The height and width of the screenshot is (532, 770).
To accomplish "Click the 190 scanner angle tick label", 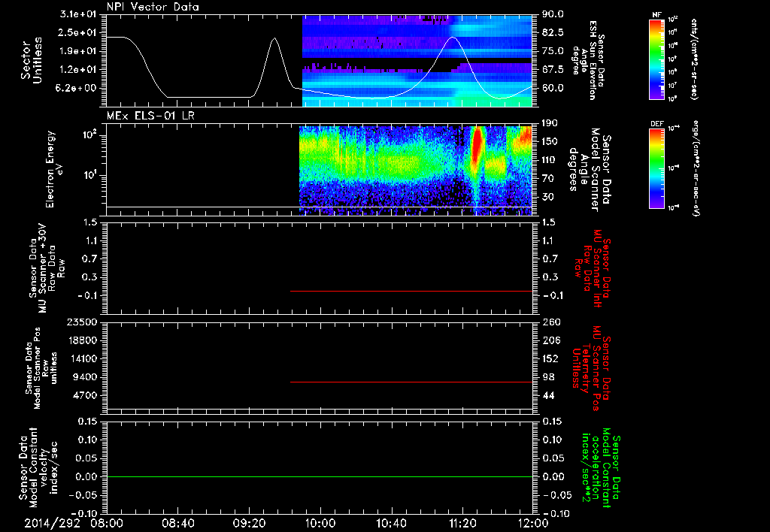I will point(550,123).
